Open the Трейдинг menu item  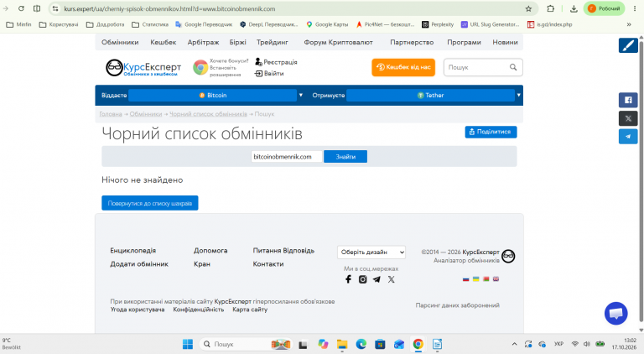tap(273, 42)
